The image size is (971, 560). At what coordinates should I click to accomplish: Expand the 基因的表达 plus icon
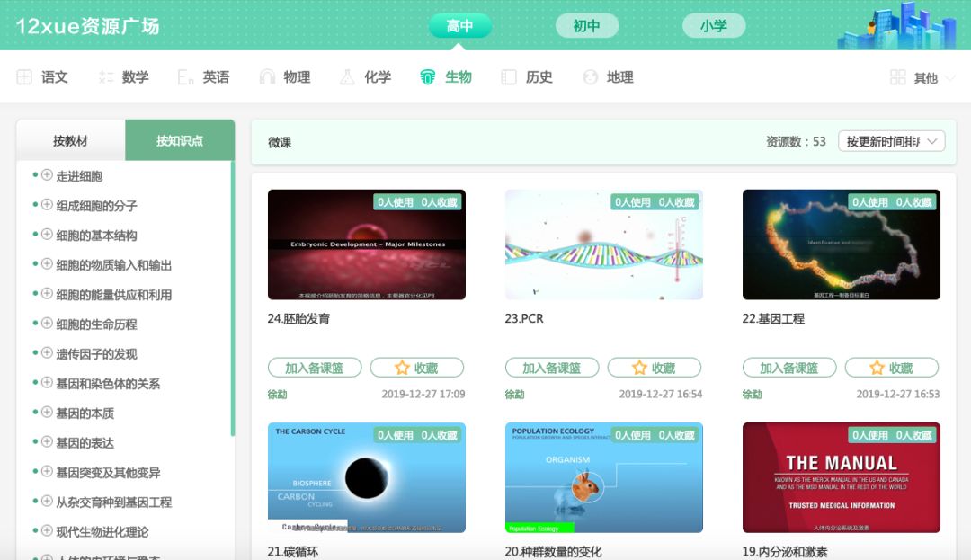47,442
